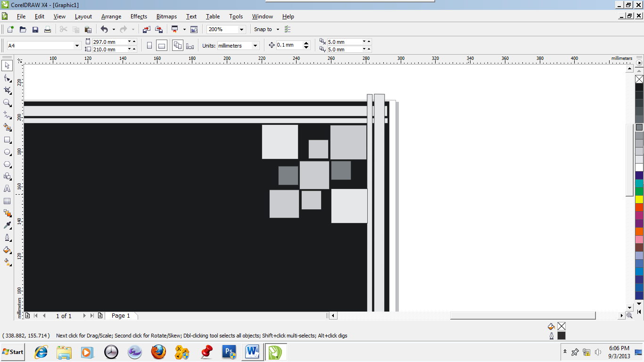This screenshot has height=362, width=644.
Task: Activate the Ellipse tool
Action: click(7, 152)
